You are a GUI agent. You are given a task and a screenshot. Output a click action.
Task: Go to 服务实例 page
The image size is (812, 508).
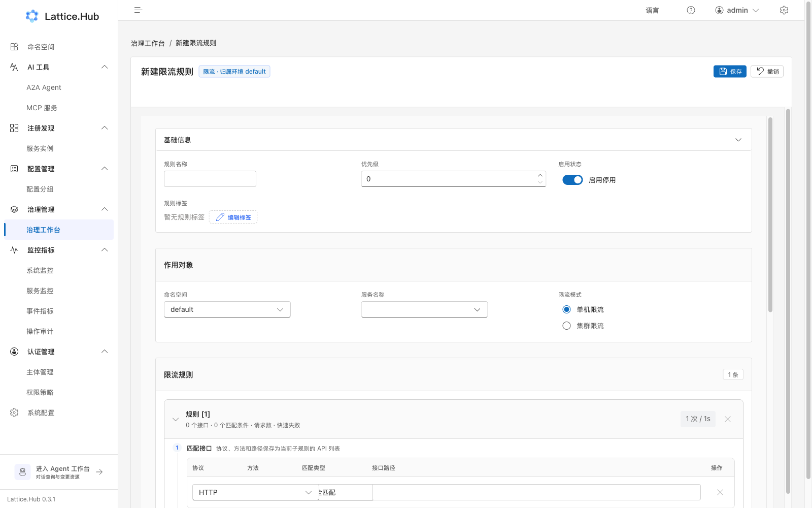pos(59,148)
